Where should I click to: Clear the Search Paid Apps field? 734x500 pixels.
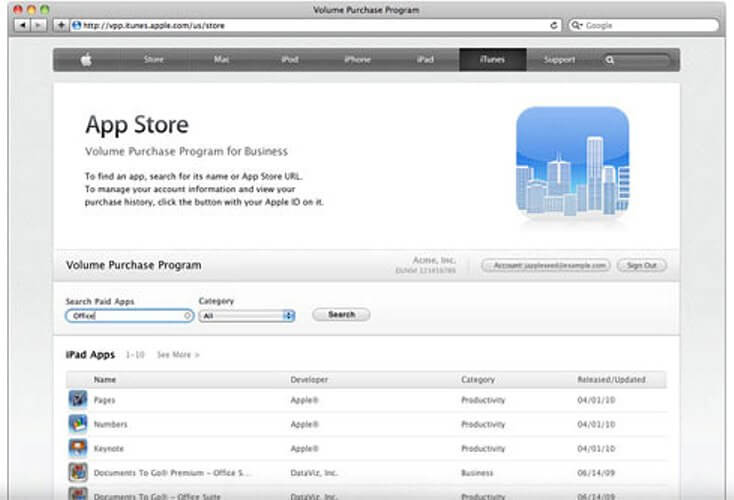tap(187, 316)
